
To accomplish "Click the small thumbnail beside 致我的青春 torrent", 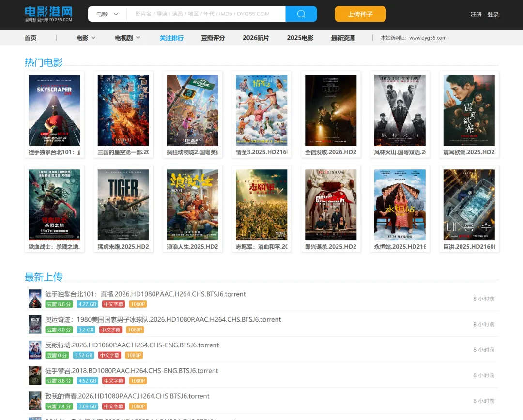I will pyautogui.click(x=35, y=401).
